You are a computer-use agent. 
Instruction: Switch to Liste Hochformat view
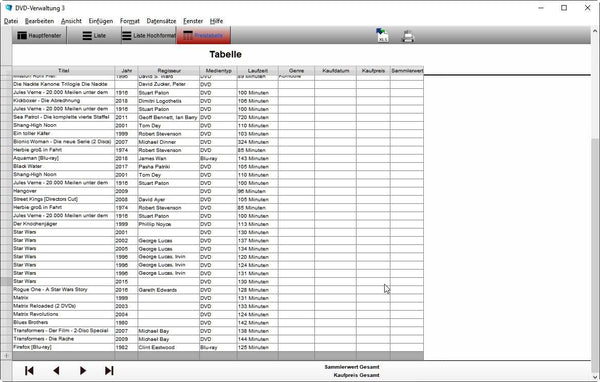tap(149, 36)
